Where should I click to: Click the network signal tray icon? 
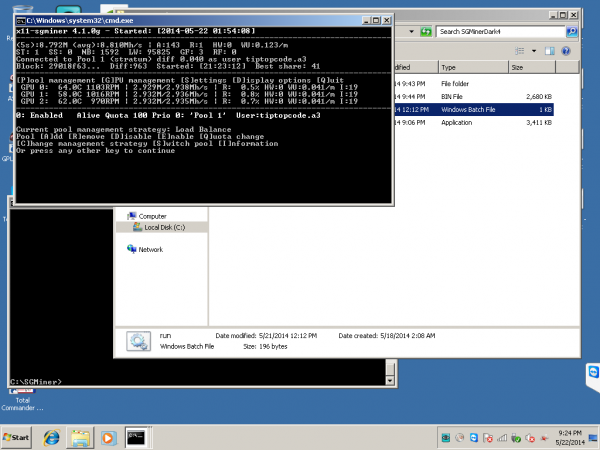pos(502,437)
